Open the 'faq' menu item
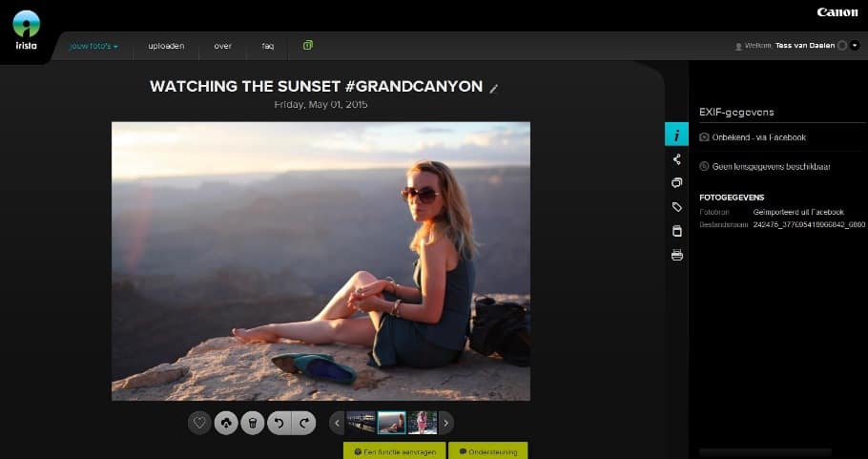 point(268,46)
